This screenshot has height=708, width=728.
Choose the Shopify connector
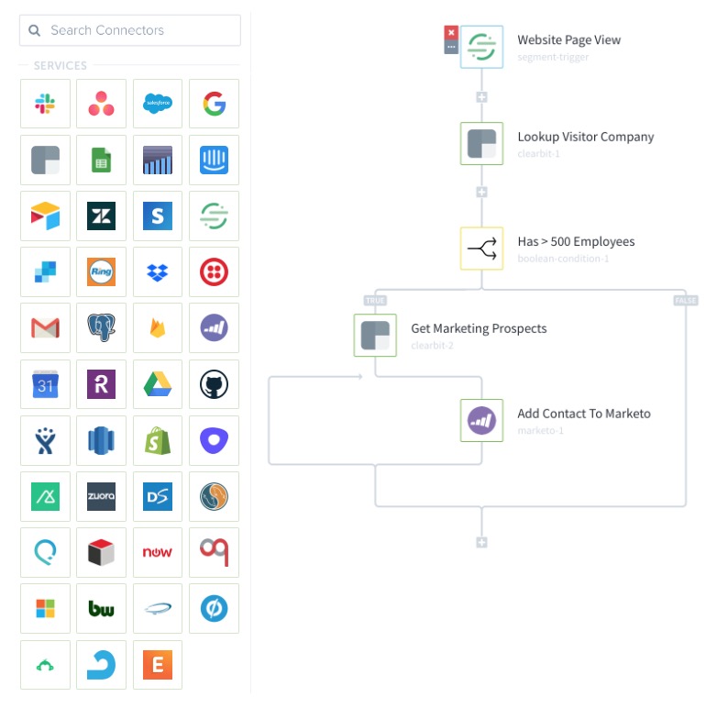point(158,440)
